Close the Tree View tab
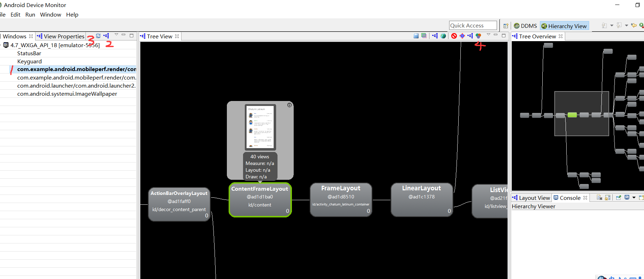644x279 pixels. [177, 36]
